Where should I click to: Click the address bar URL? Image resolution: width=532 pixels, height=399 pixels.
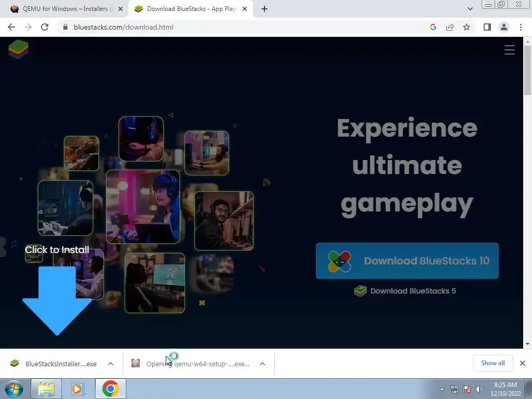(124, 27)
